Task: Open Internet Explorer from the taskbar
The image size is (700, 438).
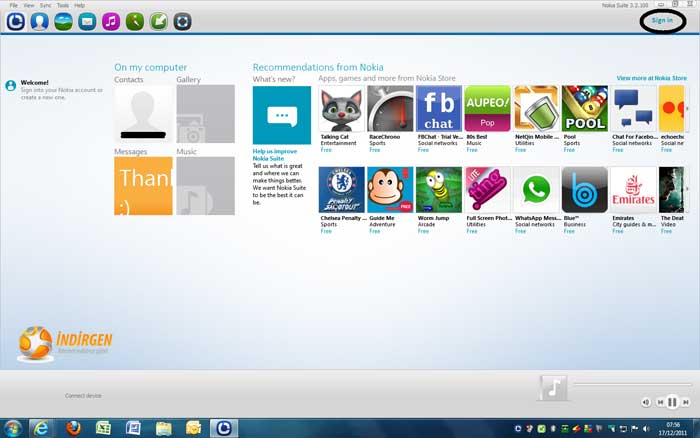Action: [x=42, y=429]
